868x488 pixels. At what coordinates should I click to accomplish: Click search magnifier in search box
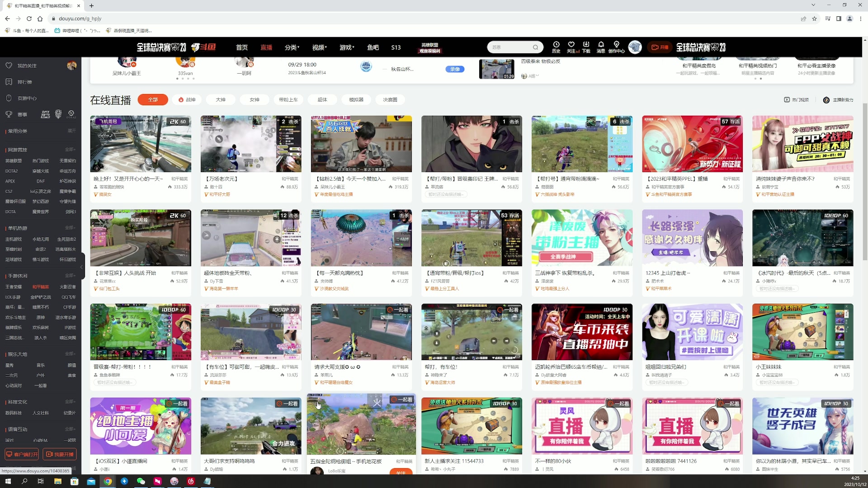click(535, 47)
